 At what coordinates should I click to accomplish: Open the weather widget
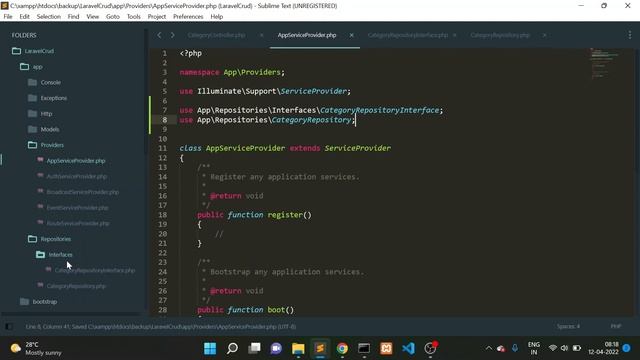(36, 349)
